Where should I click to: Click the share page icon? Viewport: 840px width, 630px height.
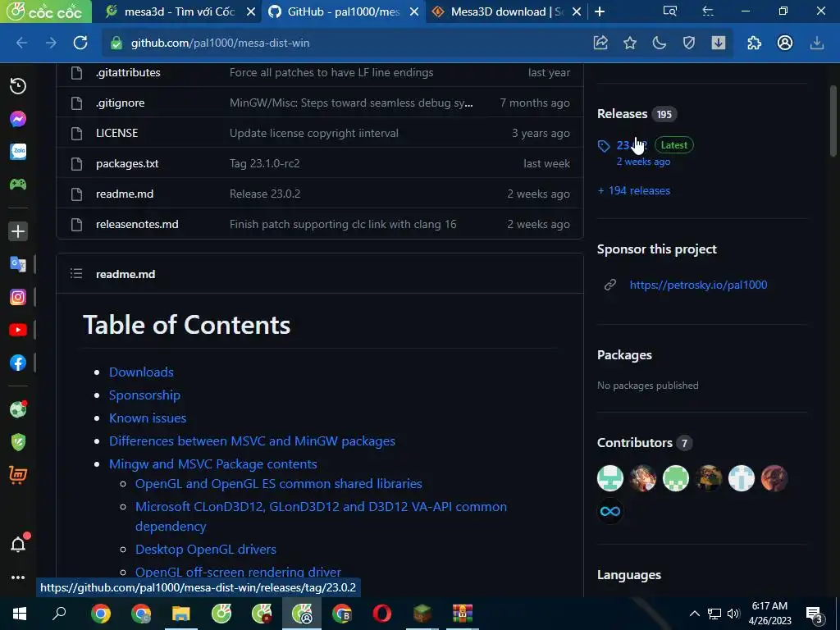600,43
